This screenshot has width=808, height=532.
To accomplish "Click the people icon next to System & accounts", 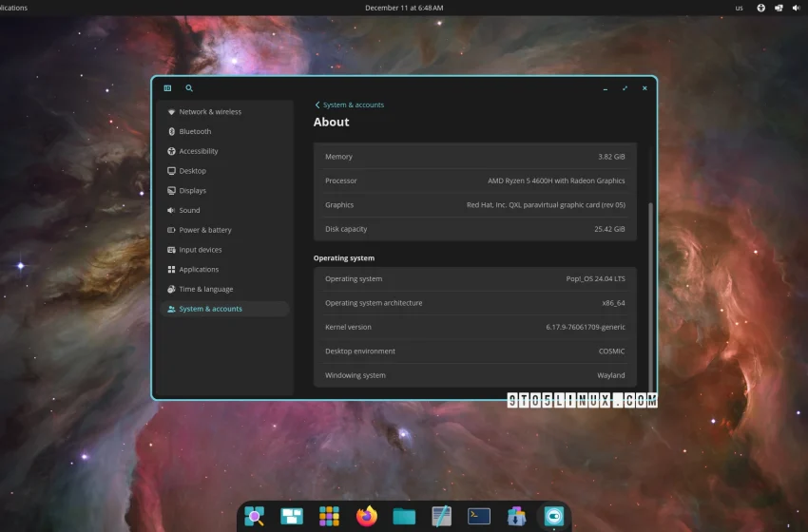I will pyautogui.click(x=171, y=309).
